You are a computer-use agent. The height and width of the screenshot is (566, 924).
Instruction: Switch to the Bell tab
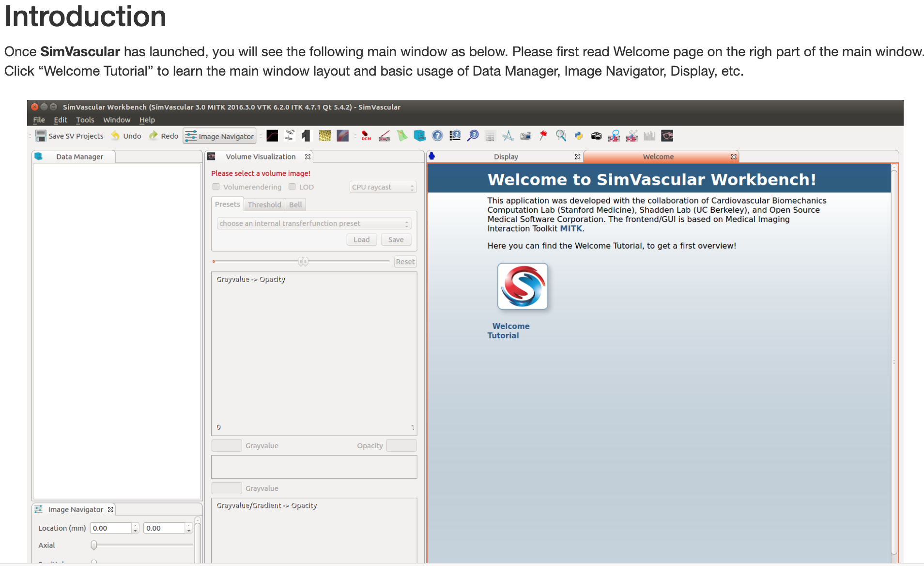(x=295, y=204)
